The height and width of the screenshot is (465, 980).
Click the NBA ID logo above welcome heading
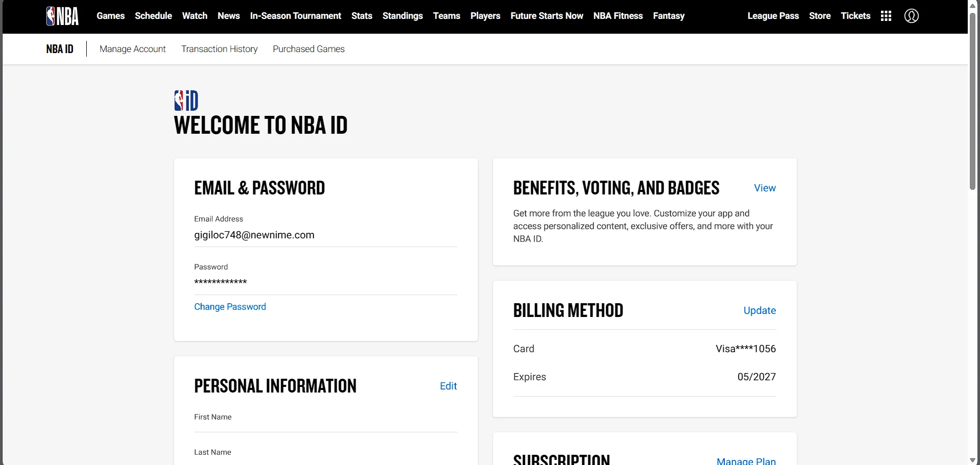[x=186, y=101]
